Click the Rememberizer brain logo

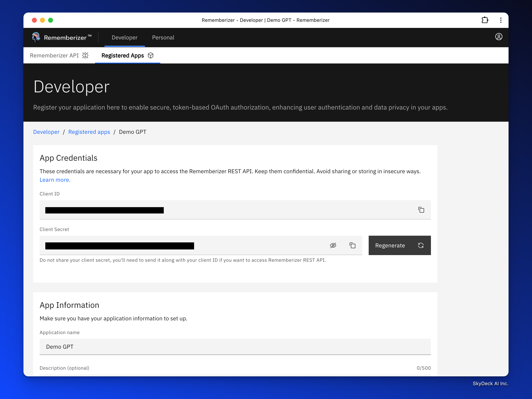pos(36,37)
